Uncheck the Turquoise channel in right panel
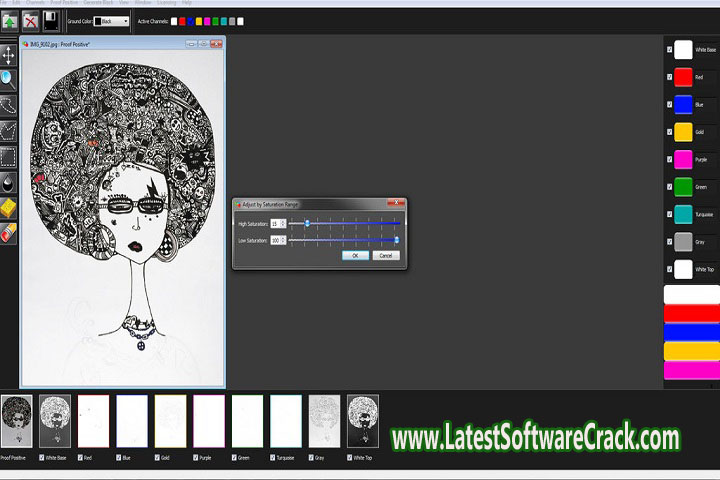Viewport: 720px width, 480px height. click(x=669, y=214)
